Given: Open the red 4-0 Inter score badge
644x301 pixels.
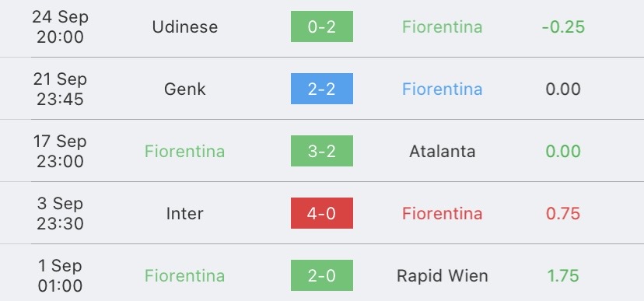Looking at the screenshot, I should (x=321, y=213).
